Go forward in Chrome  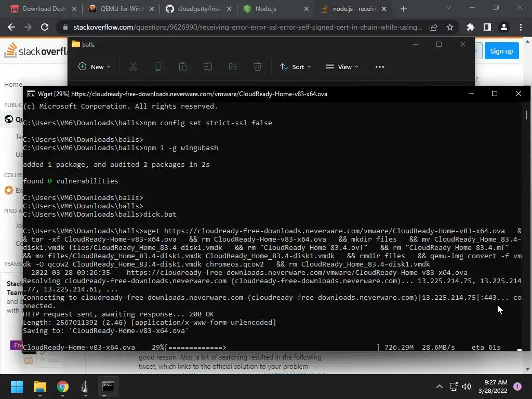28,27
